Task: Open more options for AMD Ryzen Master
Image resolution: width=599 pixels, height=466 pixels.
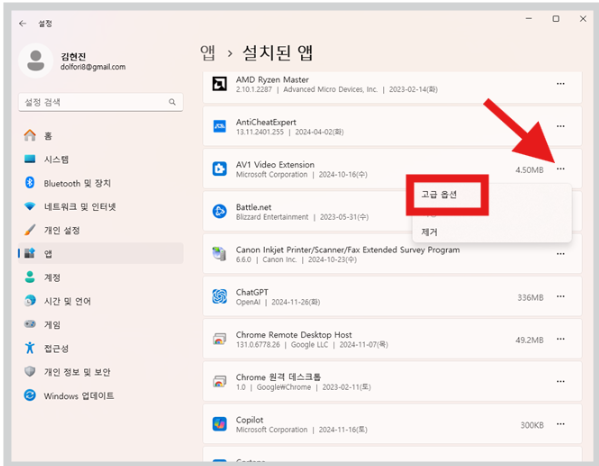Action: pos(560,84)
